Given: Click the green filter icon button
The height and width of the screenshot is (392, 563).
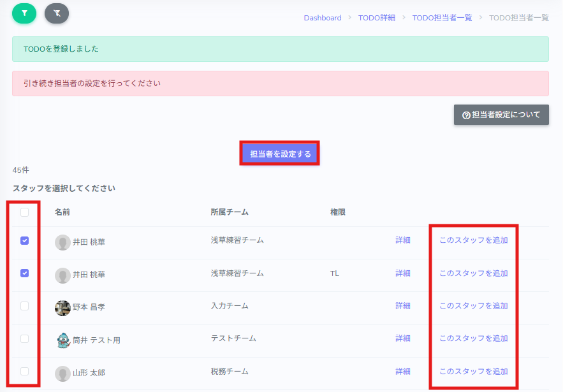Looking at the screenshot, I should pyautogui.click(x=24, y=13).
